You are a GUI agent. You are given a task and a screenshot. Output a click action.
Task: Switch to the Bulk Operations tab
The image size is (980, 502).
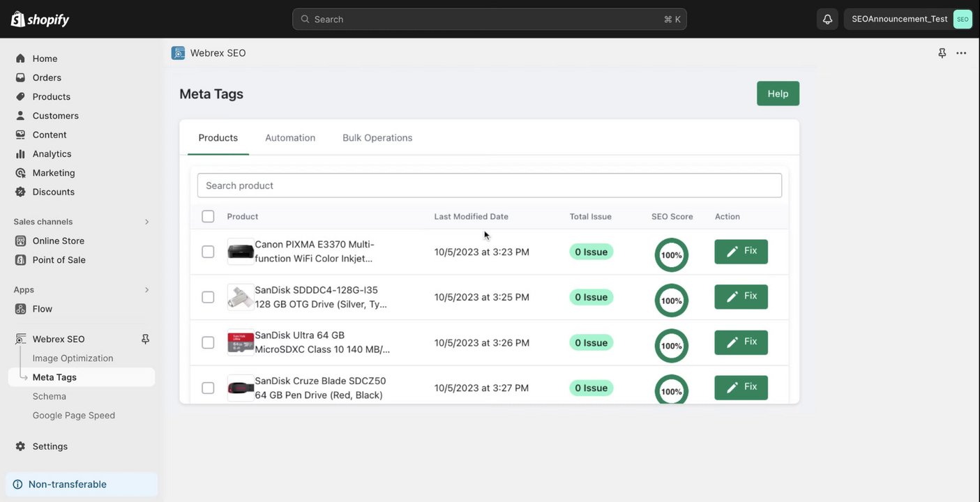pos(377,138)
